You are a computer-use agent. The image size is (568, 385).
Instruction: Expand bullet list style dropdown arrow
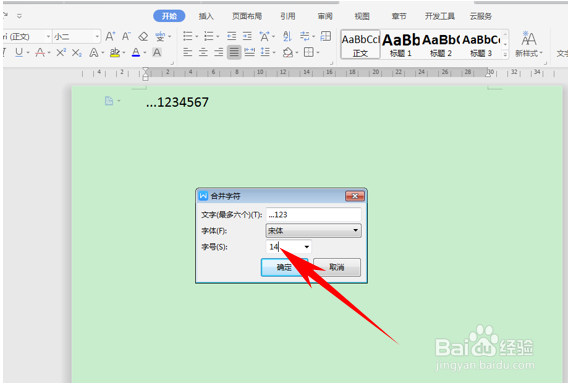coord(197,37)
